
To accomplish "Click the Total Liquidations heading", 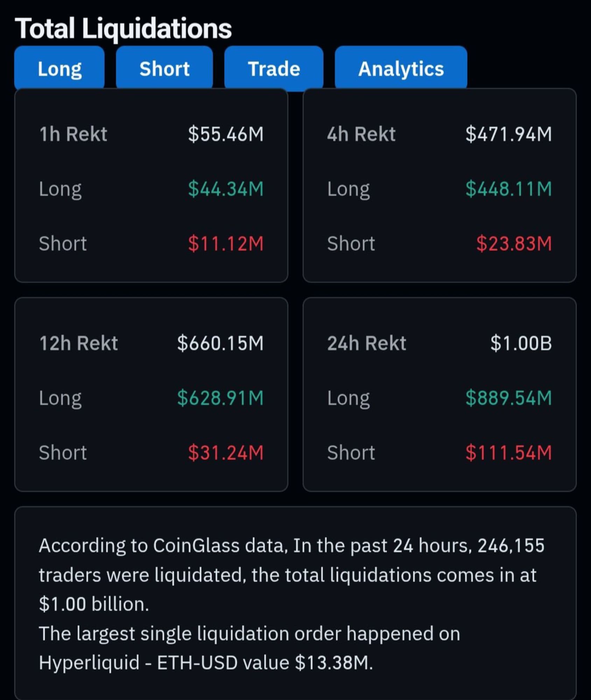I will (x=123, y=28).
